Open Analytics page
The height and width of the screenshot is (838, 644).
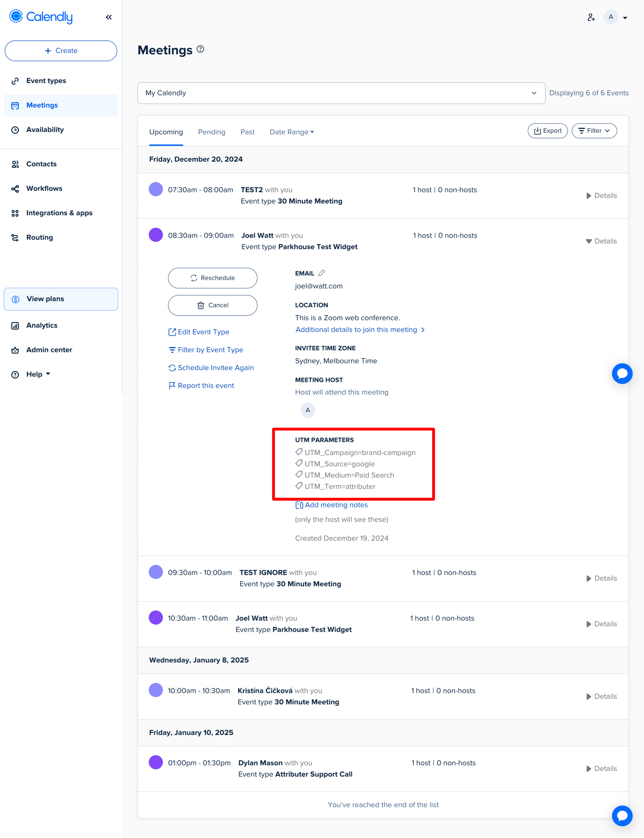click(x=61, y=325)
